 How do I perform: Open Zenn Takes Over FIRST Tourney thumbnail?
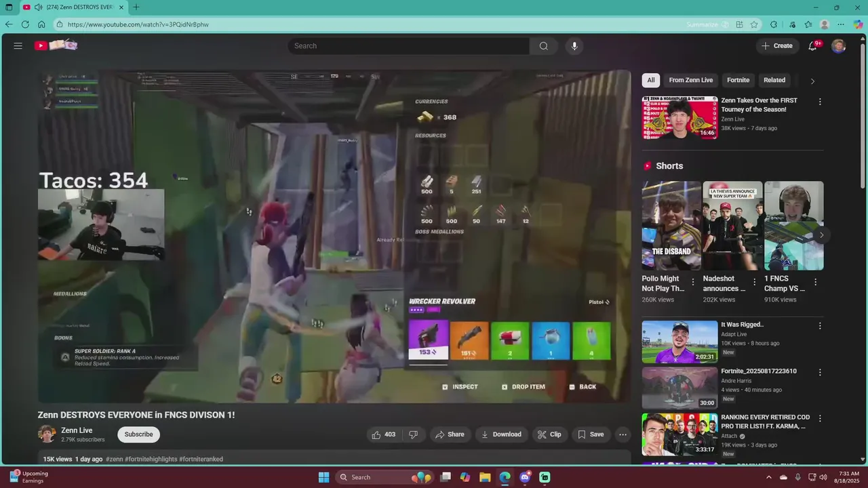click(x=679, y=117)
